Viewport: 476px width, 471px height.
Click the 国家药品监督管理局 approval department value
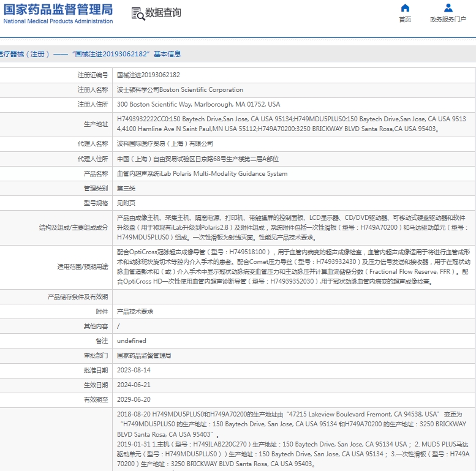(x=144, y=356)
